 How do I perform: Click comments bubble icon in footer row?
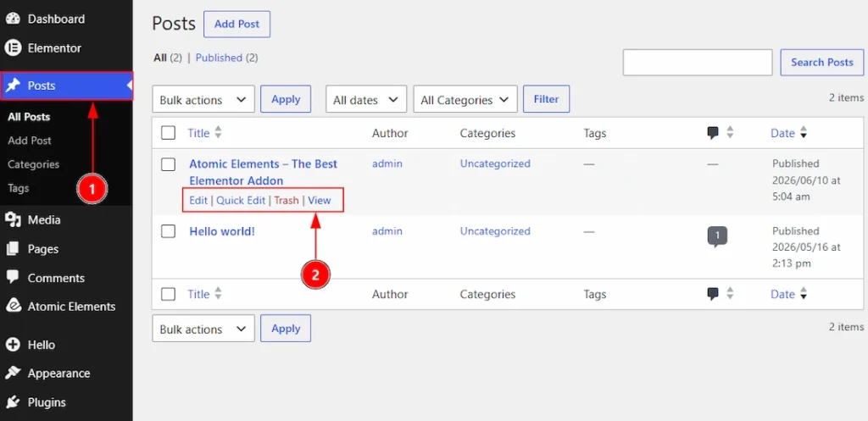click(713, 294)
